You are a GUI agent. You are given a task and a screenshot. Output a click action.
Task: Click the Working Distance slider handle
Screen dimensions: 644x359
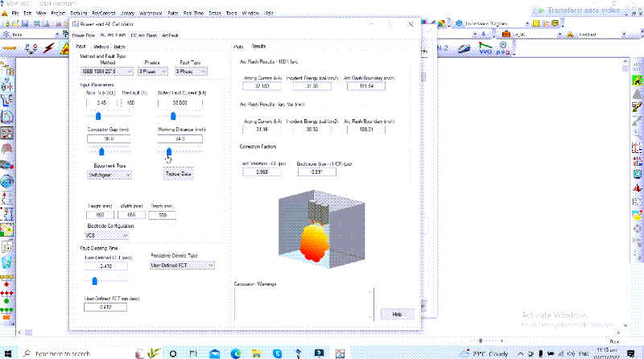[x=169, y=150]
